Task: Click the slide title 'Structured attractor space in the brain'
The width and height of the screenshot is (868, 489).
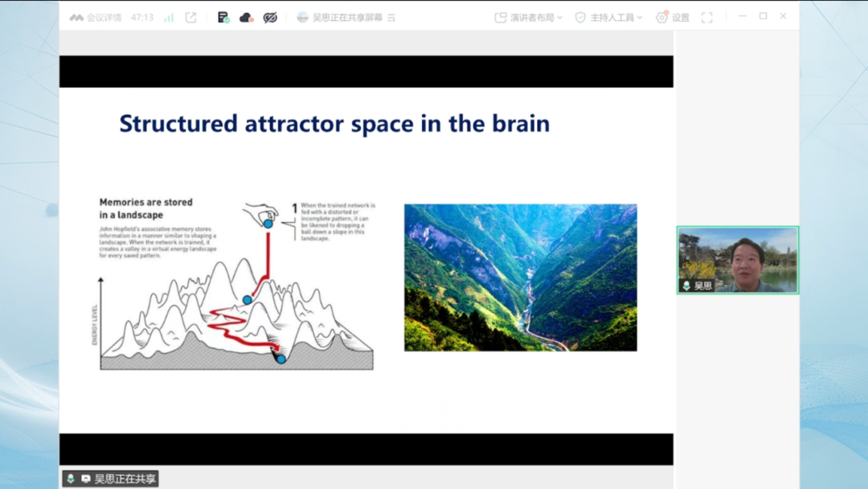Action: (334, 124)
